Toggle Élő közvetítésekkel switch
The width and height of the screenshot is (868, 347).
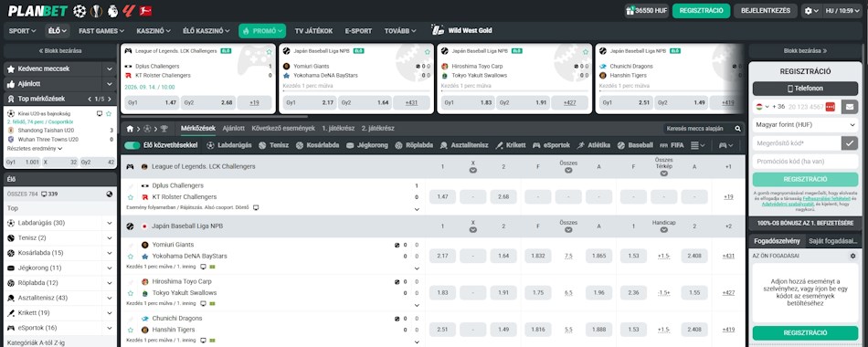coord(132,145)
